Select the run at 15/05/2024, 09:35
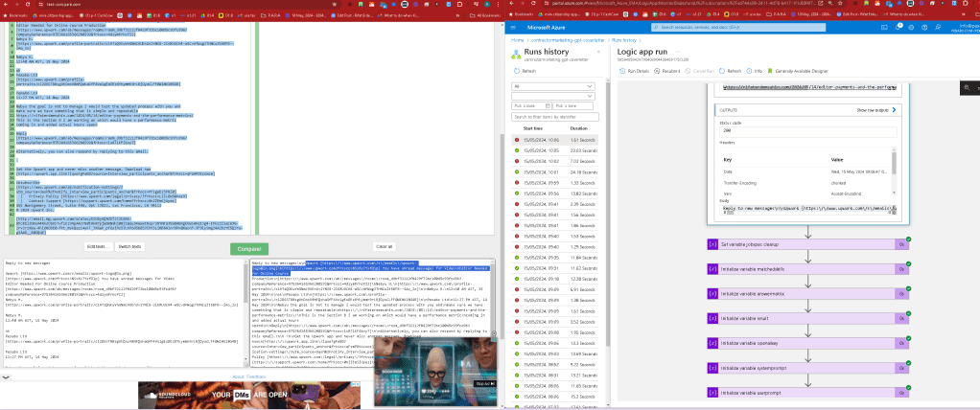 [556, 257]
